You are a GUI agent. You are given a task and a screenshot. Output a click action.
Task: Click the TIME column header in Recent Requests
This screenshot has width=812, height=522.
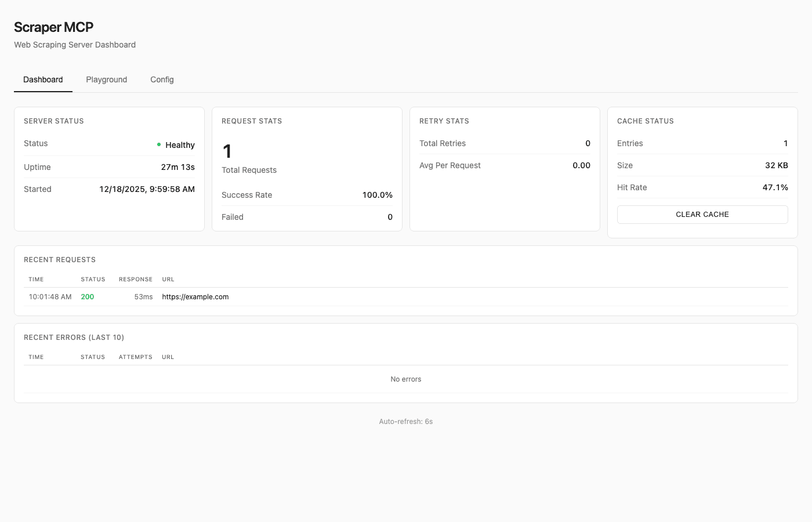click(x=35, y=279)
